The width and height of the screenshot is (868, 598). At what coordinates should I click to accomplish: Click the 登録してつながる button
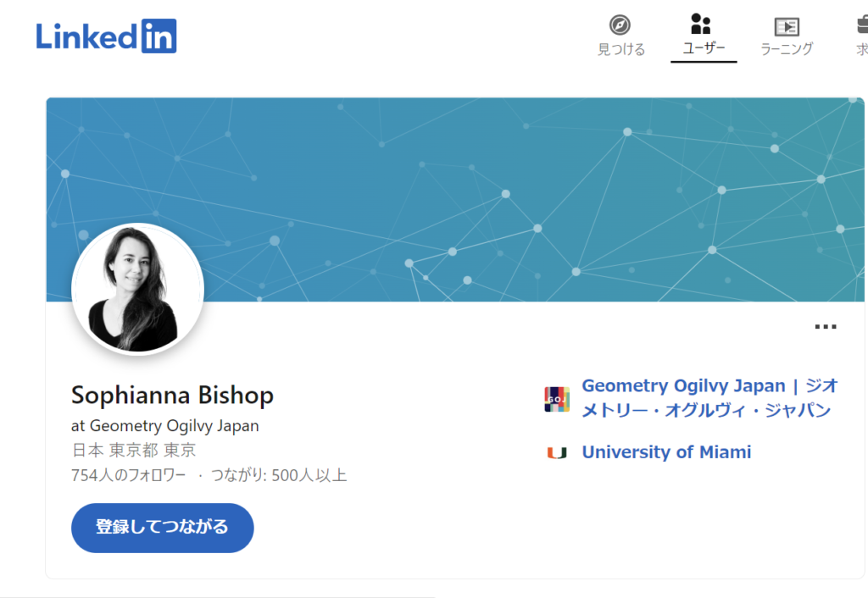pyautogui.click(x=162, y=528)
